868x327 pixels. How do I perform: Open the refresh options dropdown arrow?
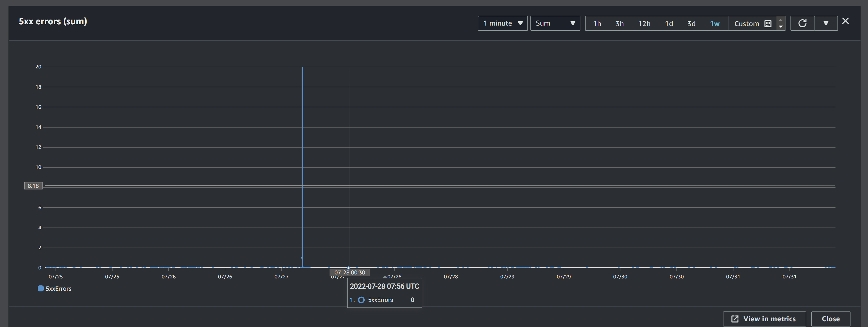coord(826,23)
